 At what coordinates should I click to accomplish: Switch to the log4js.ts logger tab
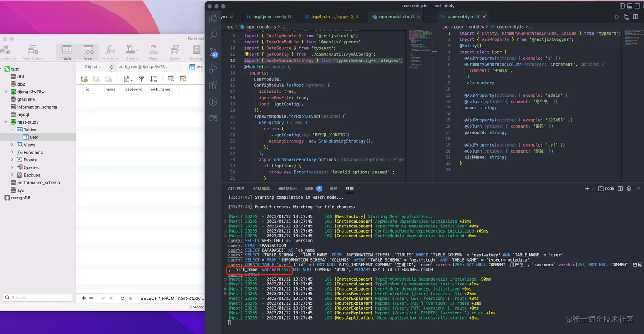pos(332,17)
